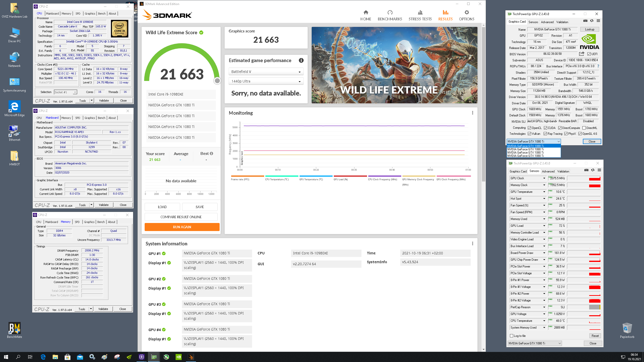Click the CPU Clock Frequency purple legend bar

tap(385, 176)
